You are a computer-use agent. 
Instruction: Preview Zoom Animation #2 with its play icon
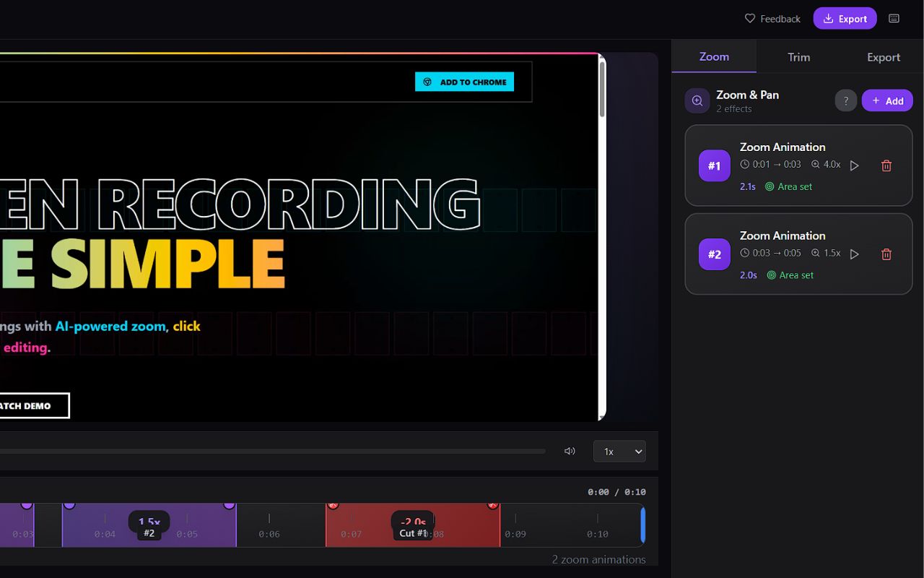[x=855, y=254]
